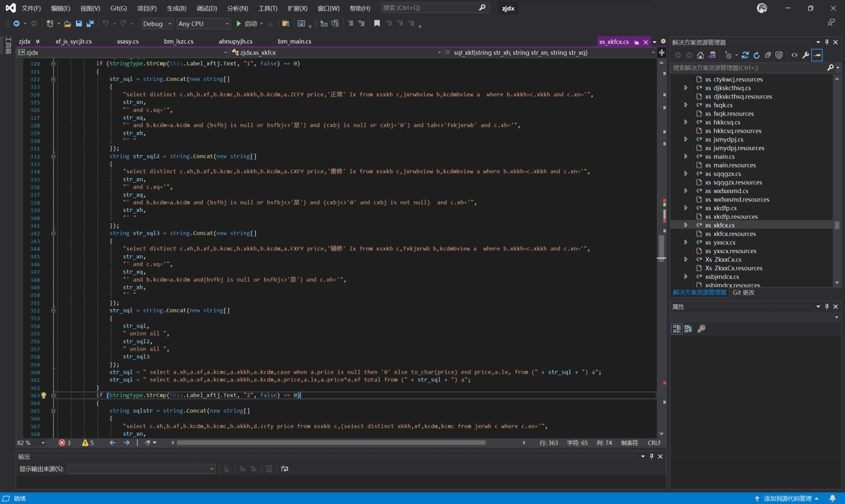Viewport: 845px width, 504px height.
Task: Click the Open File folder icon
Action: (67, 24)
